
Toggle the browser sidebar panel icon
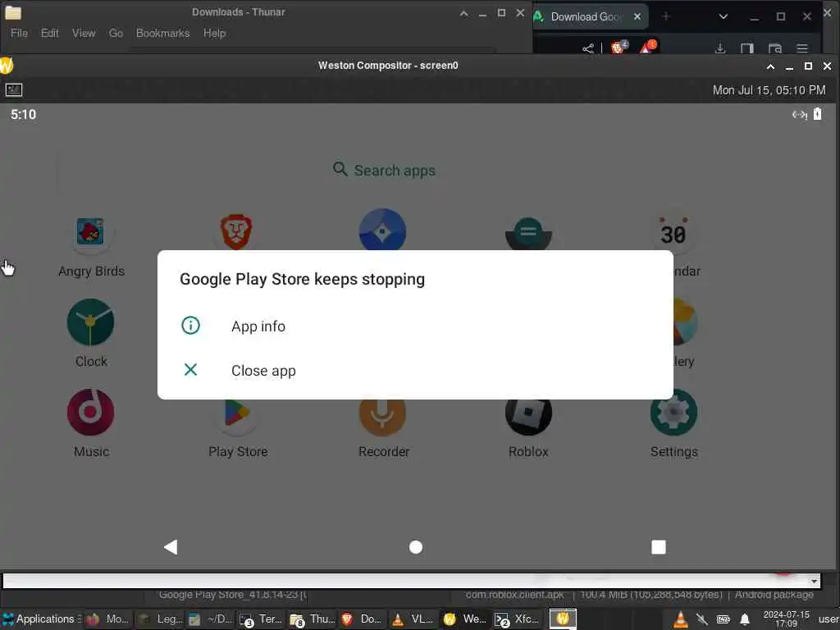tap(746, 48)
